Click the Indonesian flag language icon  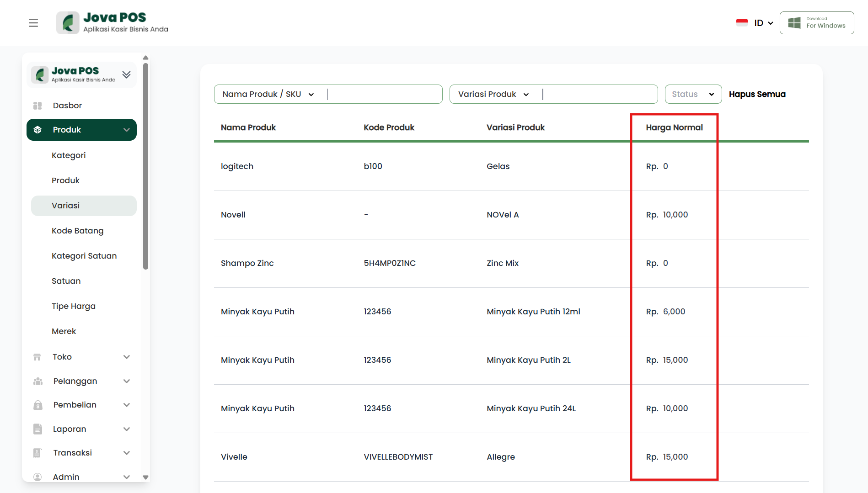click(x=742, y=23)
